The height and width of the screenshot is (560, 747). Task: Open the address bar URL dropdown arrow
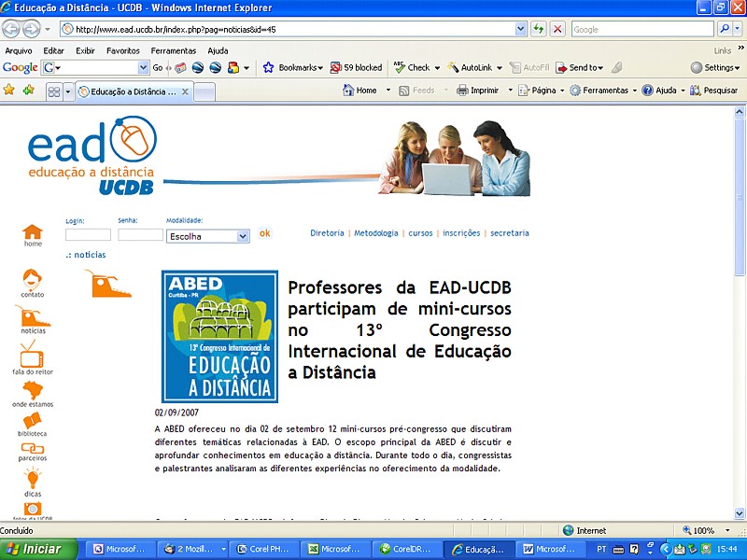point(521,29)
